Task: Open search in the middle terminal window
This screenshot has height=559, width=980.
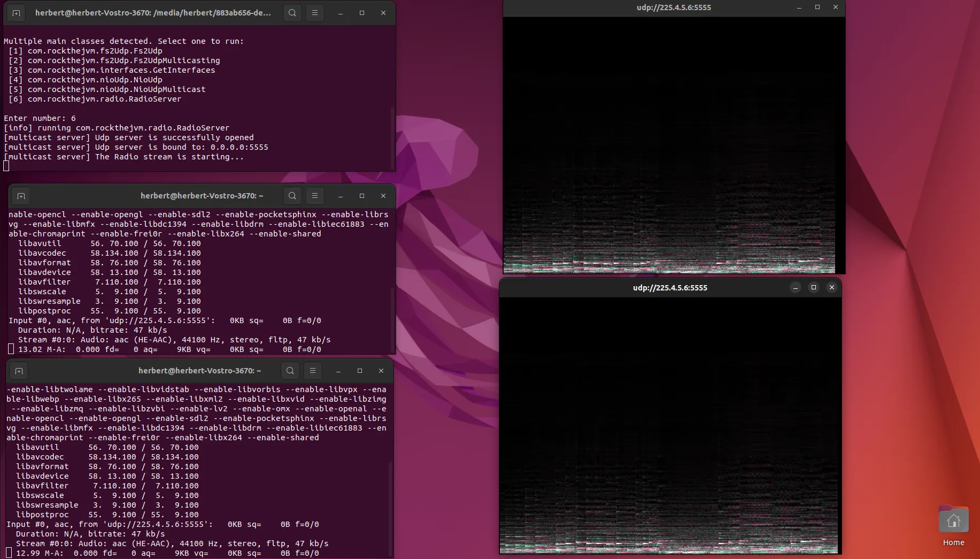Action: (292, 196)
